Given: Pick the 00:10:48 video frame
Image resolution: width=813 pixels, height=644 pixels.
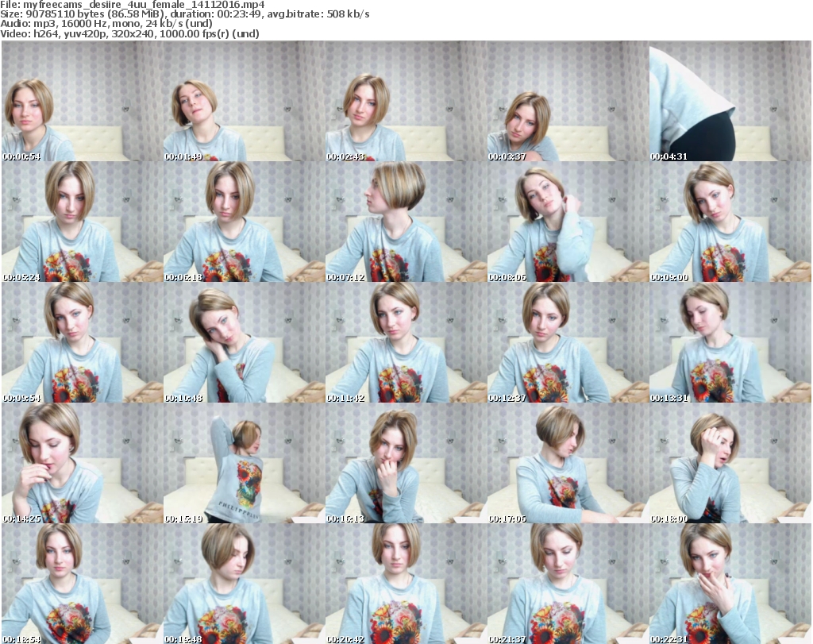Looking at the screenshot, I should tap(245, 343).
